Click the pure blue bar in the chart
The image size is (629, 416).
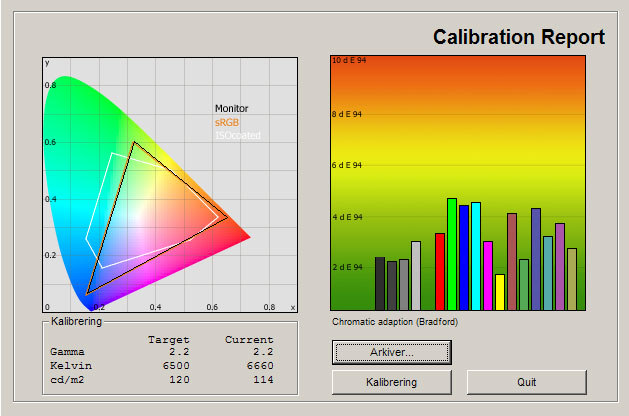(464, 258)
